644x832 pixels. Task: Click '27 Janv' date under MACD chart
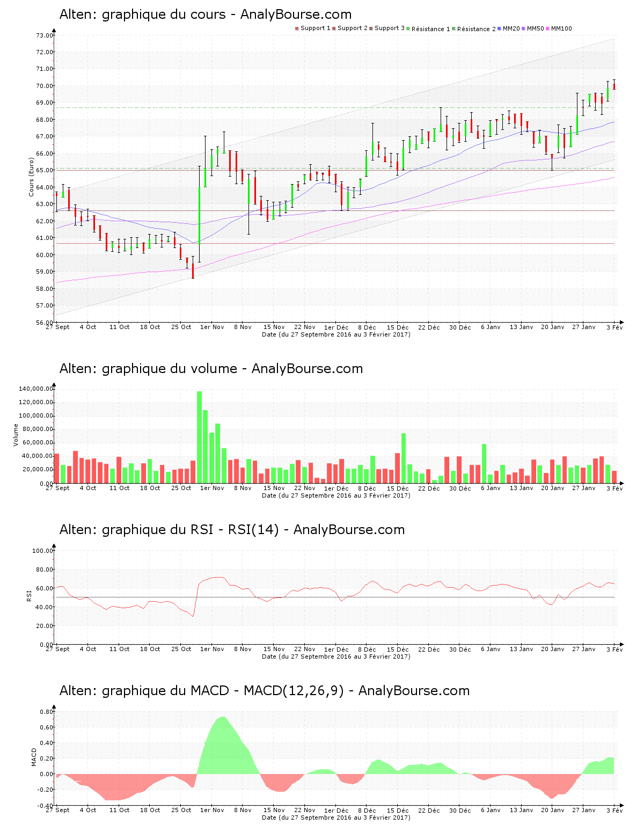coord(583,810)
